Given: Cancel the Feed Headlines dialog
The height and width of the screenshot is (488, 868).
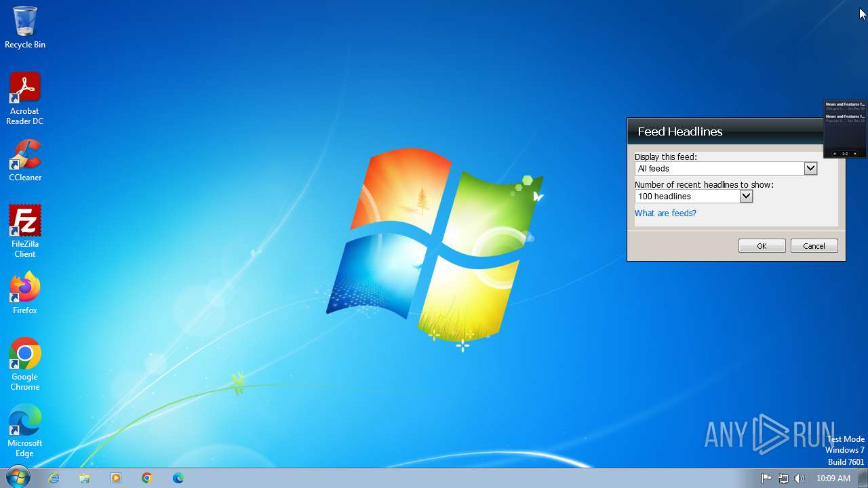Looking at the screenshot, I should click(x=814, y=246).
